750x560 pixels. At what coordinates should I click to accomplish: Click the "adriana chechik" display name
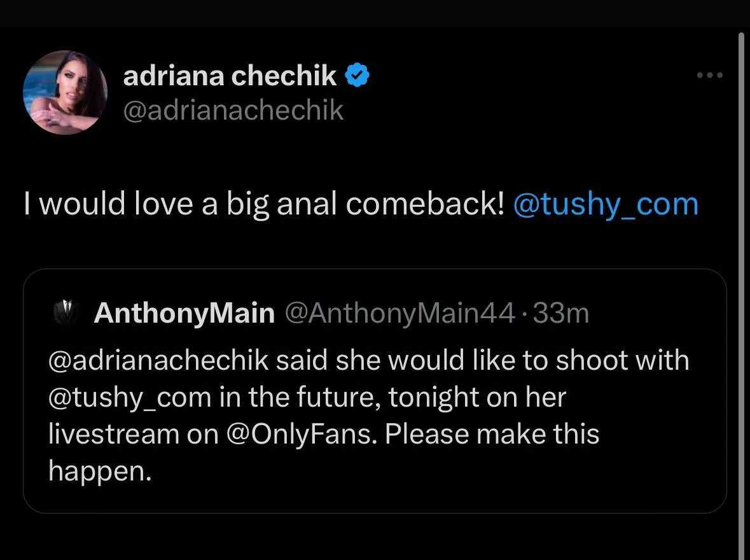pos(230,76)
